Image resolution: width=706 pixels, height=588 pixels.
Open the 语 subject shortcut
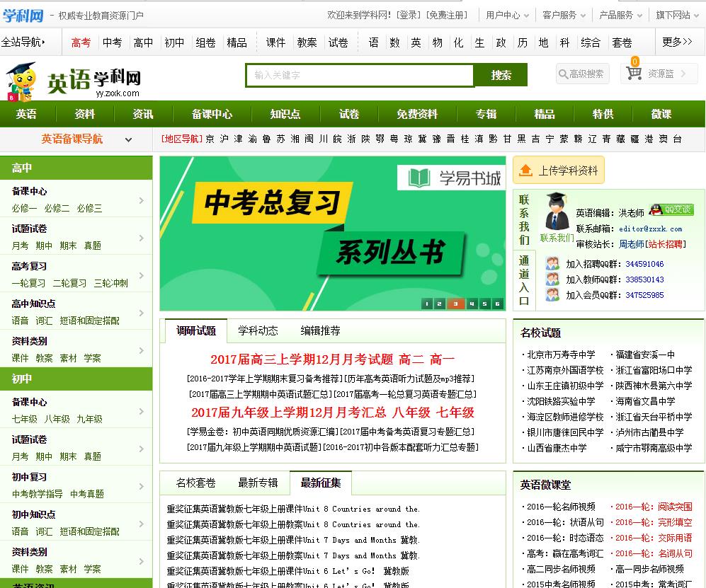coord(373,42)
